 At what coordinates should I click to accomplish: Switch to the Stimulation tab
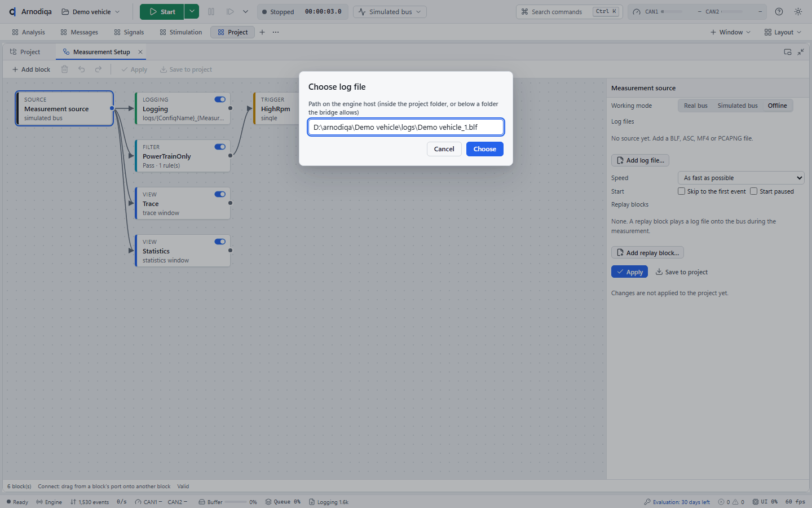point(181,32)
